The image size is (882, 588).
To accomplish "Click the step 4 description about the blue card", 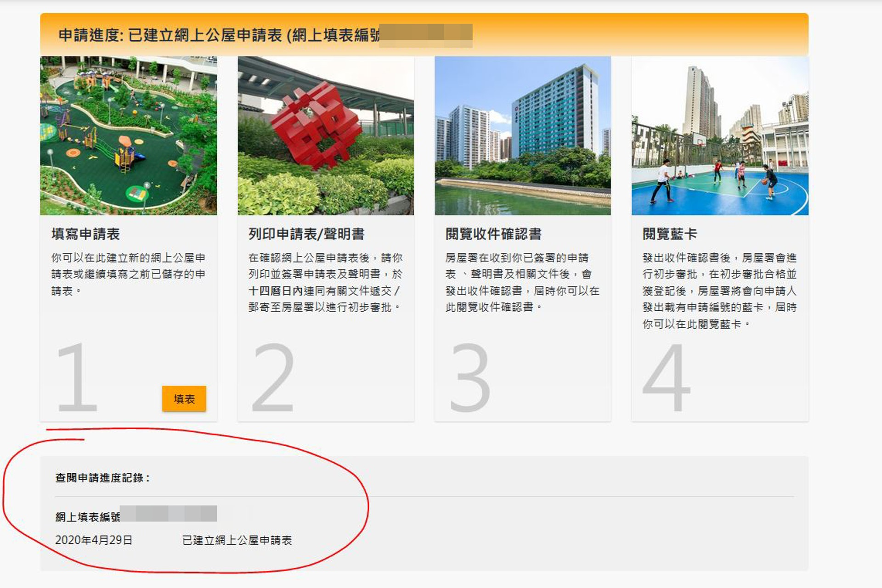I will tap(719, 291).
